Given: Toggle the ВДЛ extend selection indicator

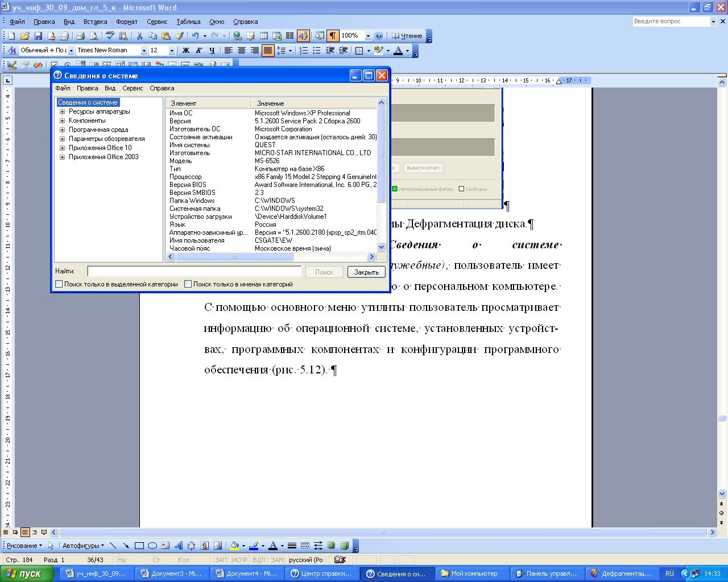Looking at the screenshot, I should 259,560.
